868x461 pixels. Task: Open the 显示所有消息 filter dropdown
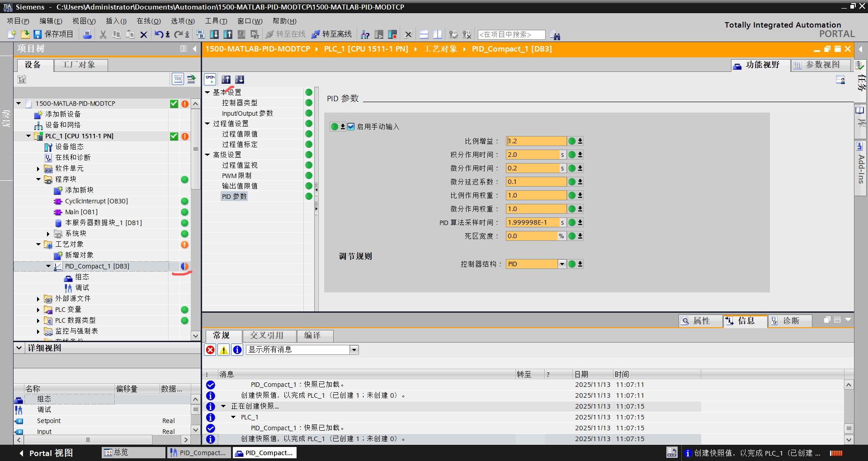tap(354, 350)
